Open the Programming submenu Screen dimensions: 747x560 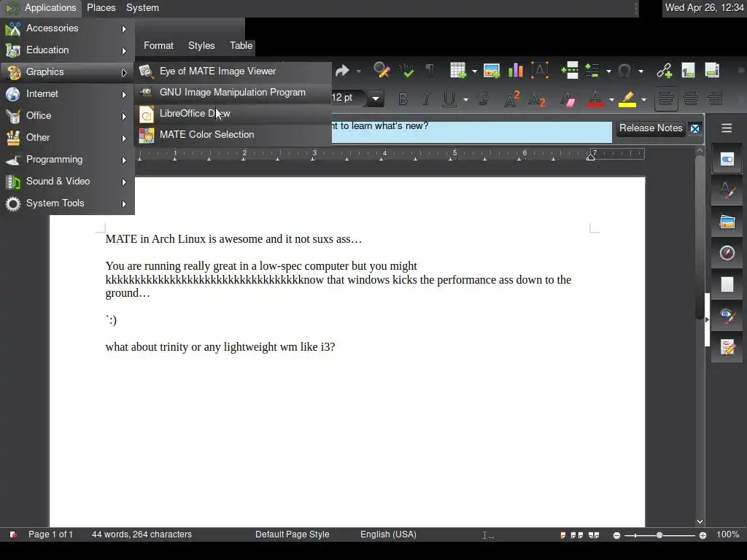coord(67,160)
